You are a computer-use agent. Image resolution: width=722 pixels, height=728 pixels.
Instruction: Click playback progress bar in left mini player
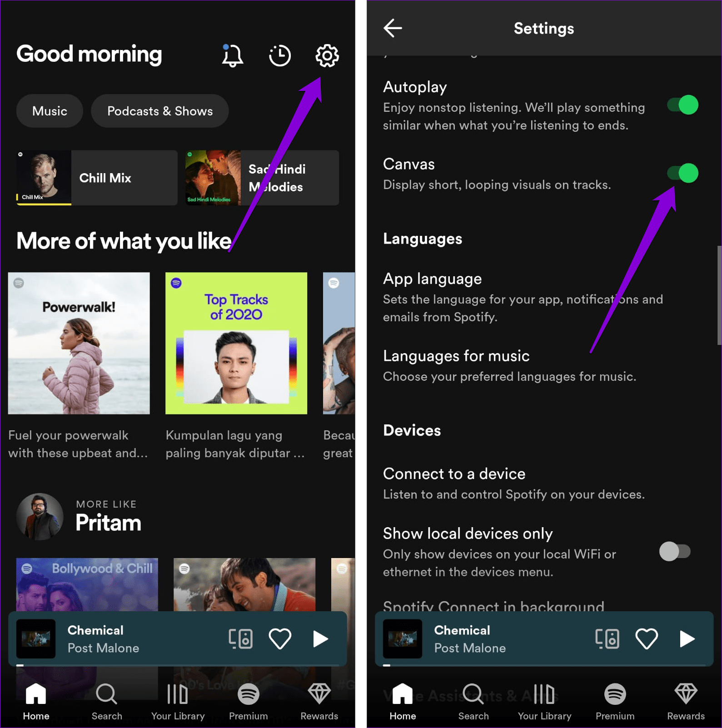coord(178,665)
